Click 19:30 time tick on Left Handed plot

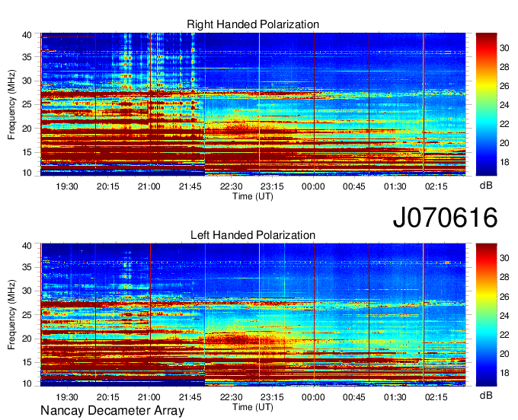67,397
